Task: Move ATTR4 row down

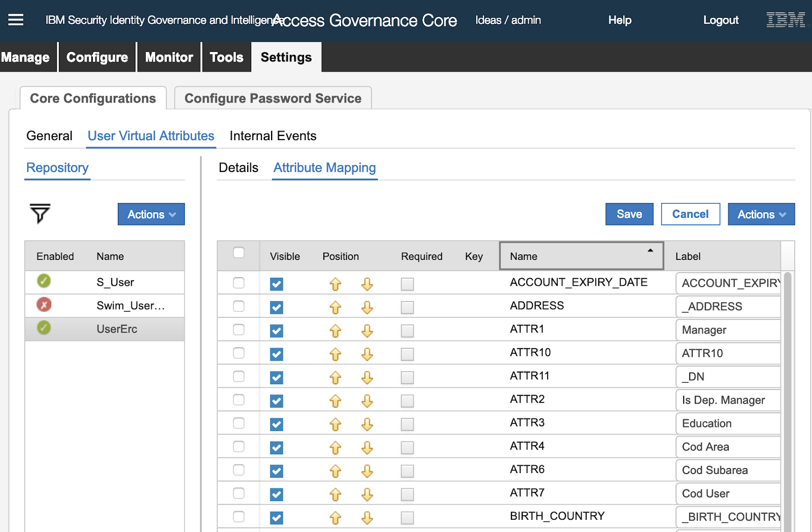Action: click(x=367, y=447)
